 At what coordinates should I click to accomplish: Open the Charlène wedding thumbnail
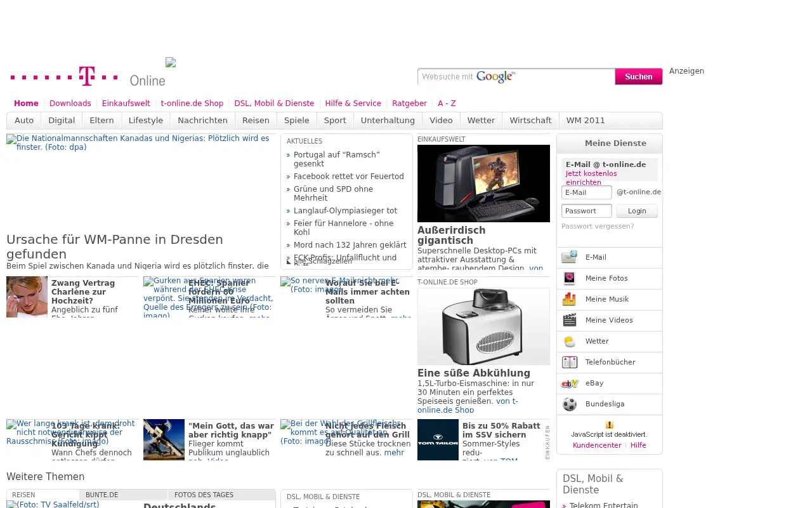pyautogui.click(x=27, y=297)
